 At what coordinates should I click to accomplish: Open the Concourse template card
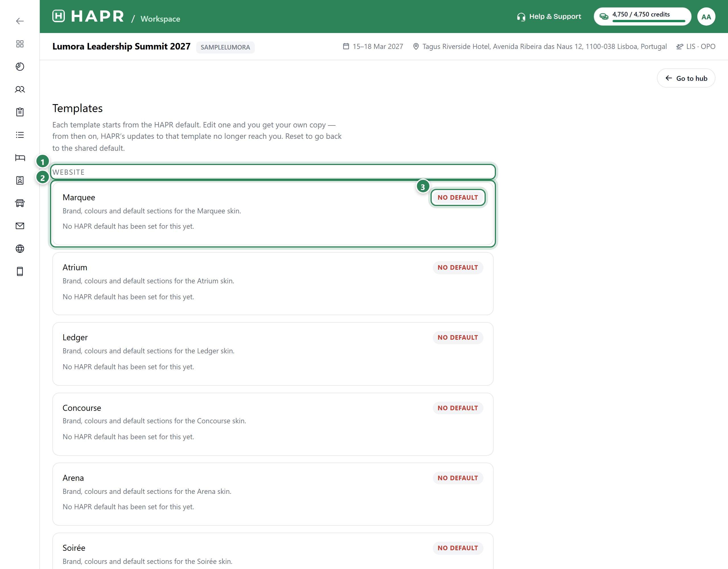273,424
